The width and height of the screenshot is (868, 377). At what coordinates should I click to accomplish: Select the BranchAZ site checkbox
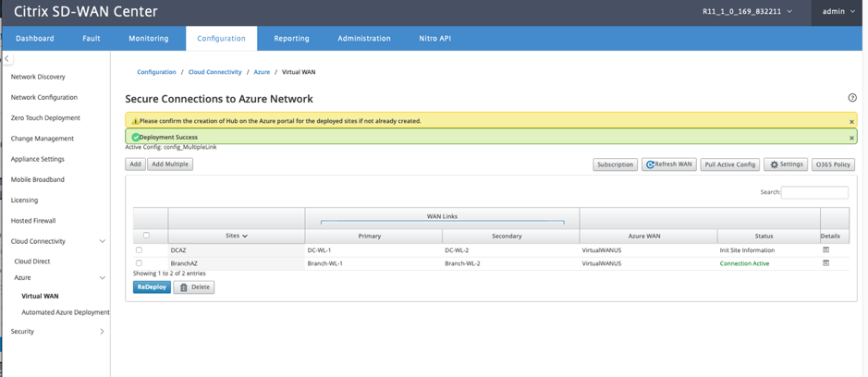pos(139,263)
